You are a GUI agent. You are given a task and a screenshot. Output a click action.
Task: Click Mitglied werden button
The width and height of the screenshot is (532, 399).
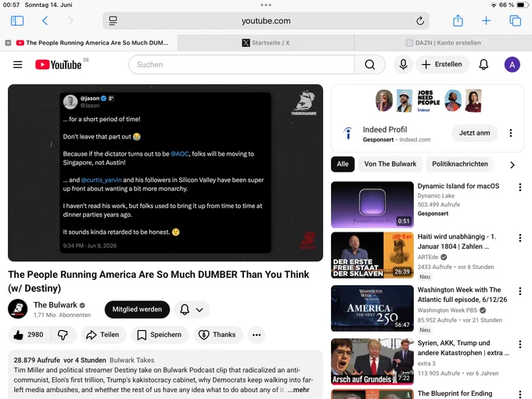[x=137, y=310]
